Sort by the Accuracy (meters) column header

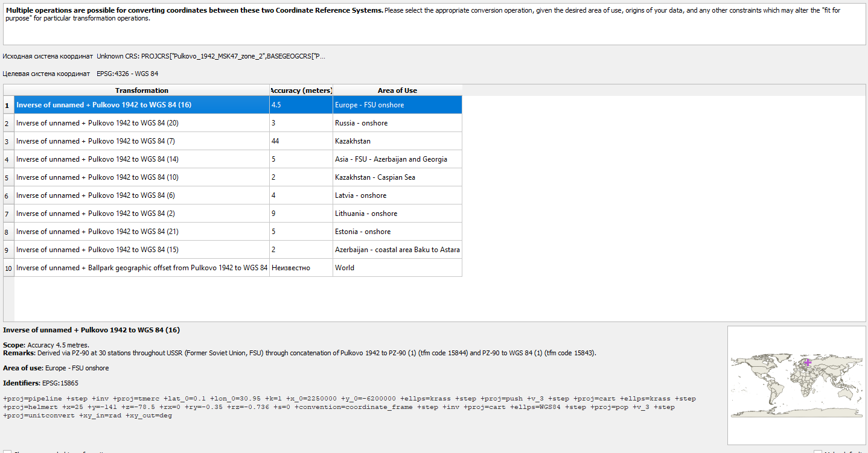coord(301,90)
